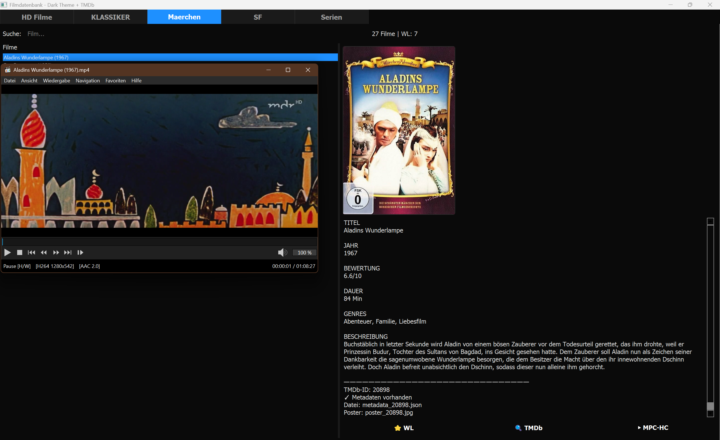
Task: Click the Filmdatenbank window app icon
Action: pyautogui.click(x=4, y=5)
